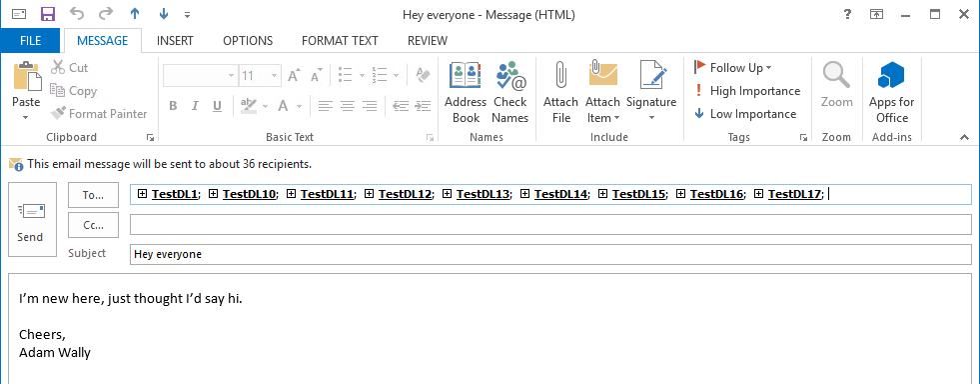Viewport: 980px width, 384px height.
Task: Increase paragraph indent
Action: (424, 106)
